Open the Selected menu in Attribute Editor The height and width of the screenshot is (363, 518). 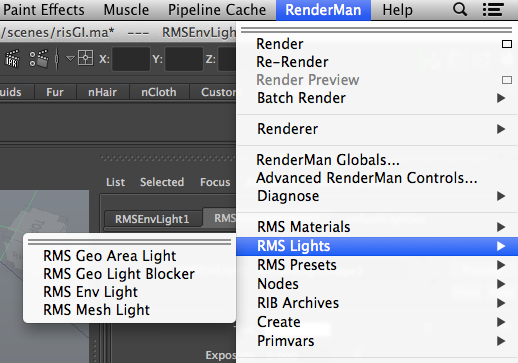click(x=162, y=182)
